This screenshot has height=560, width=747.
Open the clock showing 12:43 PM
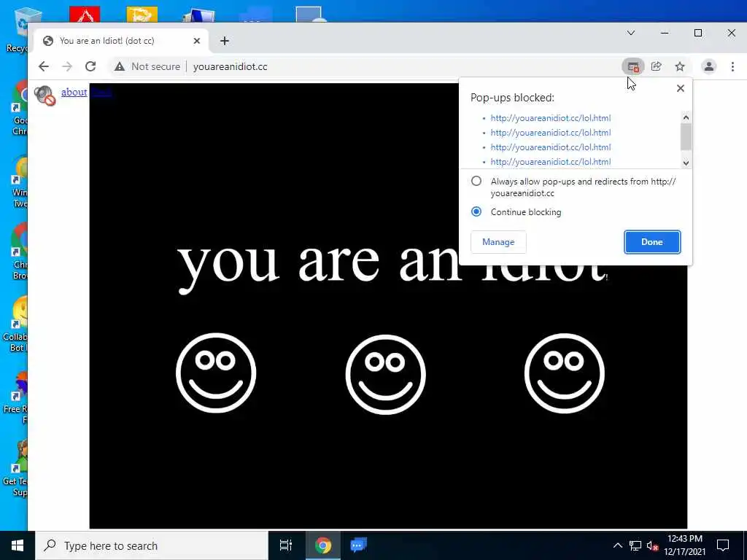[x=684, y=545]
